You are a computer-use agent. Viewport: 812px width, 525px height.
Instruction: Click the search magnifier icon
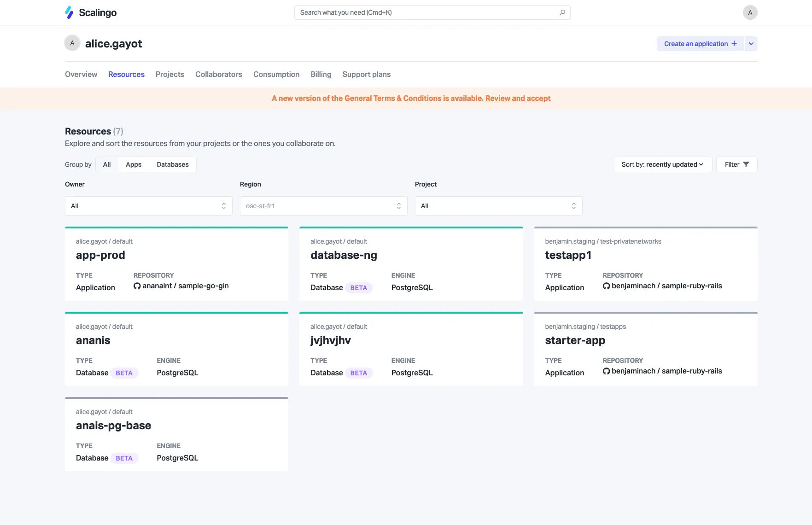pyautogui.click(x=562, y=12)
